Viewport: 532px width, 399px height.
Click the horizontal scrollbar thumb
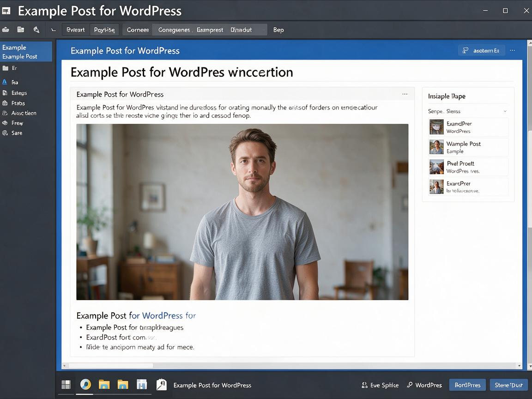click(111, 366)
